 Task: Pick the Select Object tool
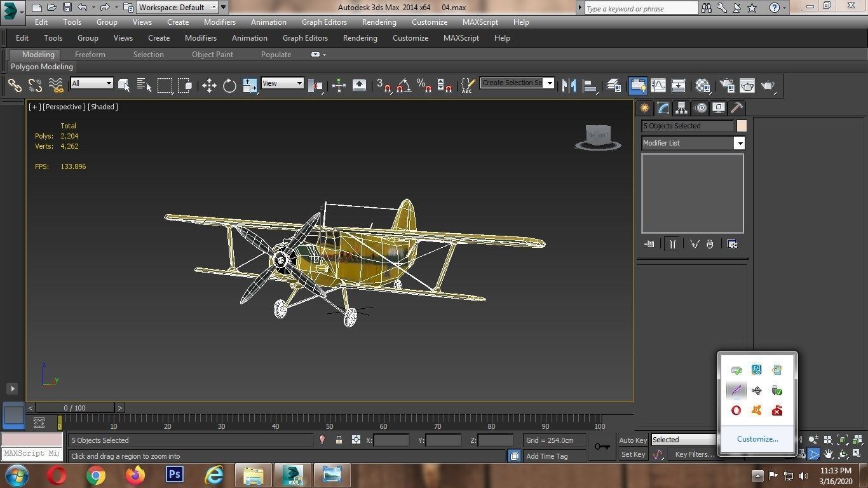(x=124, y=85)
